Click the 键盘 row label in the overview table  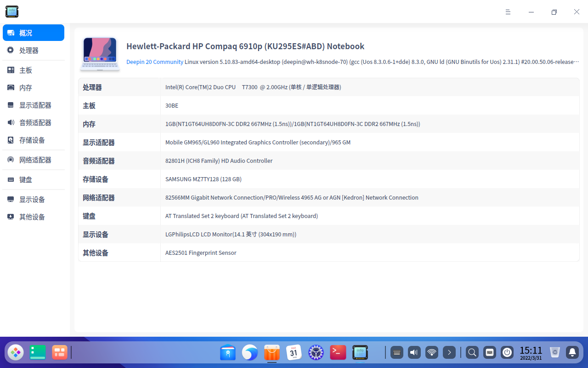(x=89, y=216)
